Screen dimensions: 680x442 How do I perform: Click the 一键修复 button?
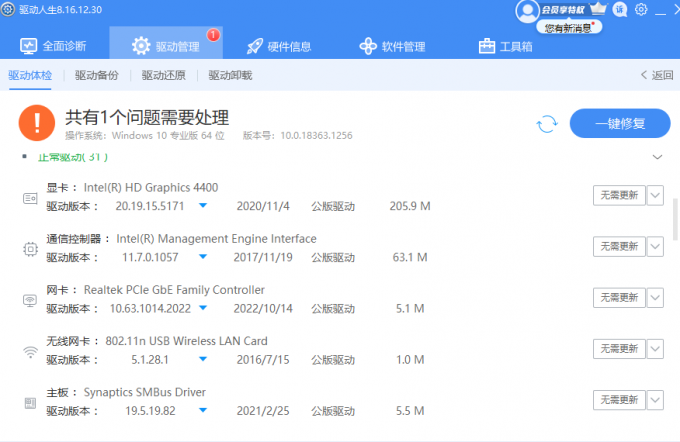pos(620,124)
